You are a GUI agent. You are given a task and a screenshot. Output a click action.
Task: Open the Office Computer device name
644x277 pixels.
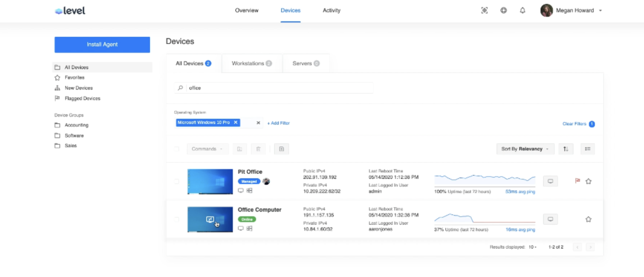pyautogui.click(x=260, y=210)
